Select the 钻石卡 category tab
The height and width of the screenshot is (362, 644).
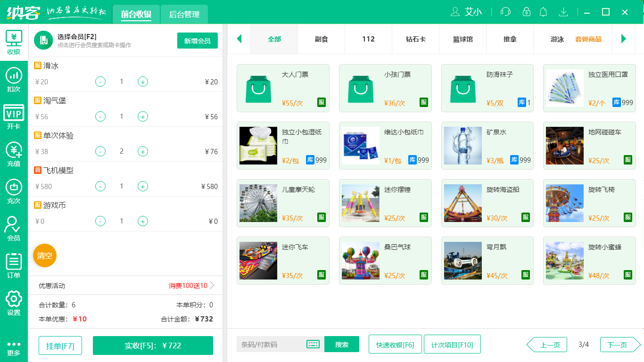(x=415, y=40)
